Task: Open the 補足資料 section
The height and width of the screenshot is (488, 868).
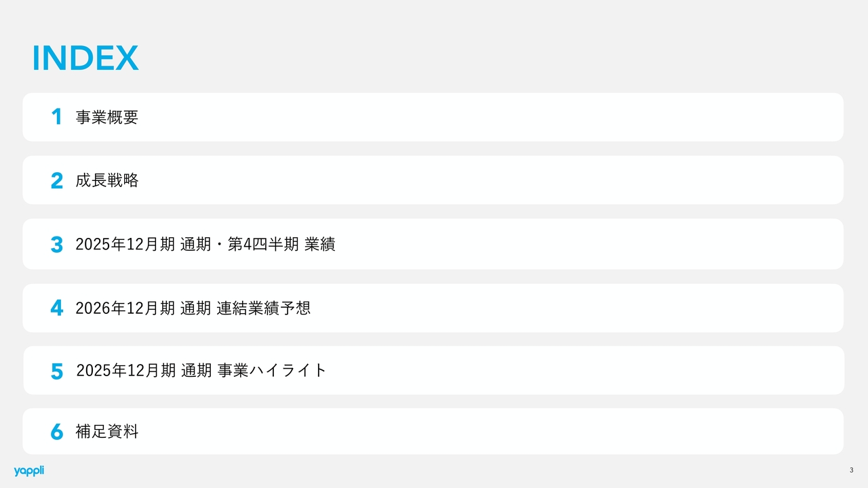Action: [x=107, y=431]
